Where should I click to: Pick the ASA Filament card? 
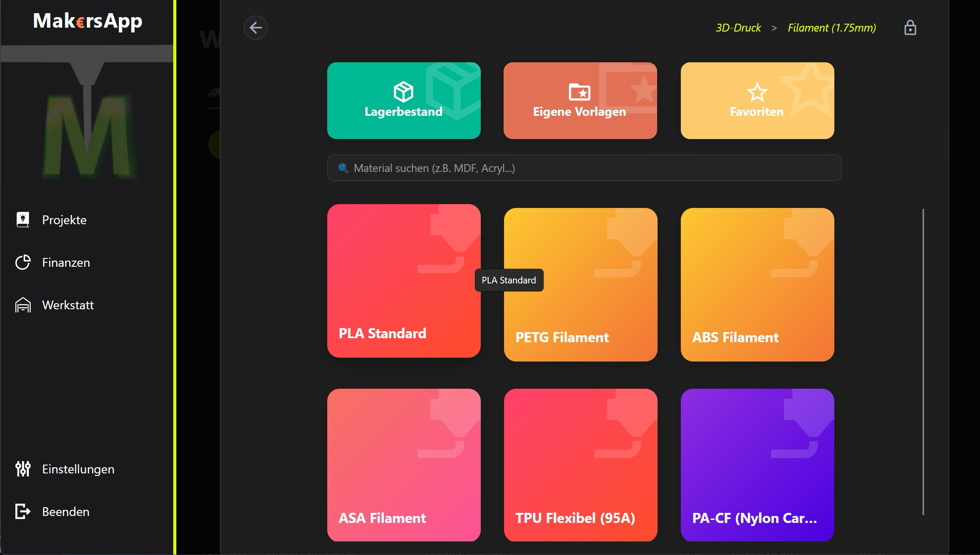click(404, 465)
